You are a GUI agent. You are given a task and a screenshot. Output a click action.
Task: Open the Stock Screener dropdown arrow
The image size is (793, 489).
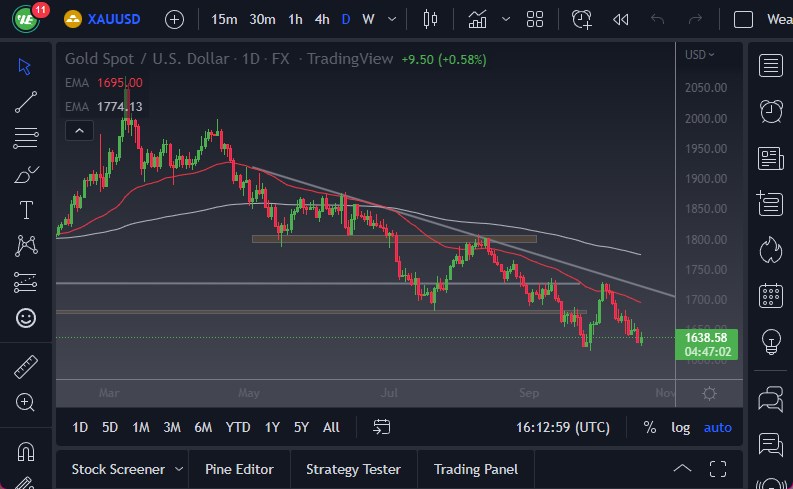click(179, 469)
